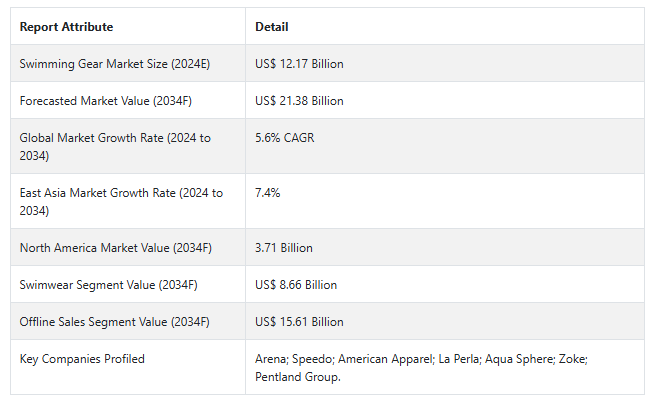Click the US$ 21.38 Billion value
Screen dimensions: 654x397
(299, 101)
